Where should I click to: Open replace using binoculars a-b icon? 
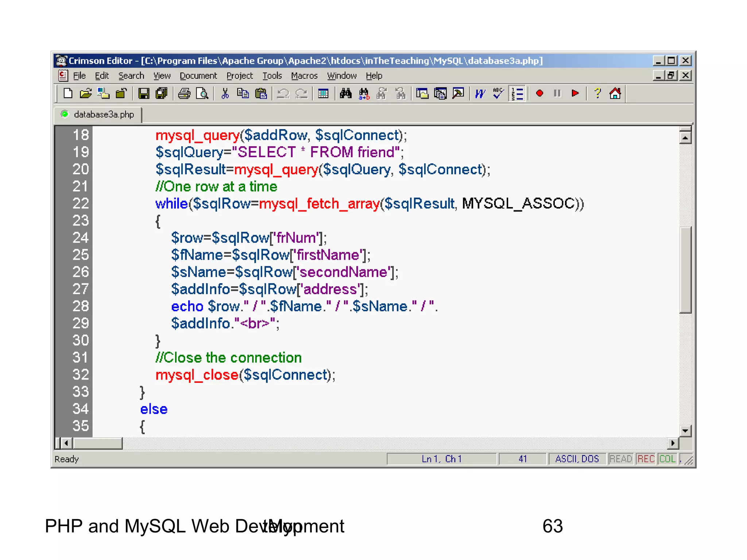(x=364, y=94)
